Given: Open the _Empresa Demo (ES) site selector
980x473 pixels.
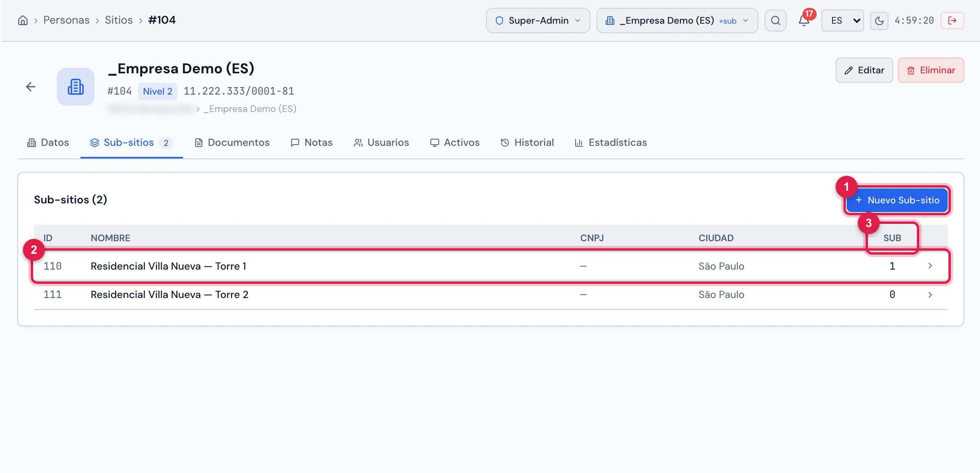Looking at the screenshot, I should click(x=677, y=20).
